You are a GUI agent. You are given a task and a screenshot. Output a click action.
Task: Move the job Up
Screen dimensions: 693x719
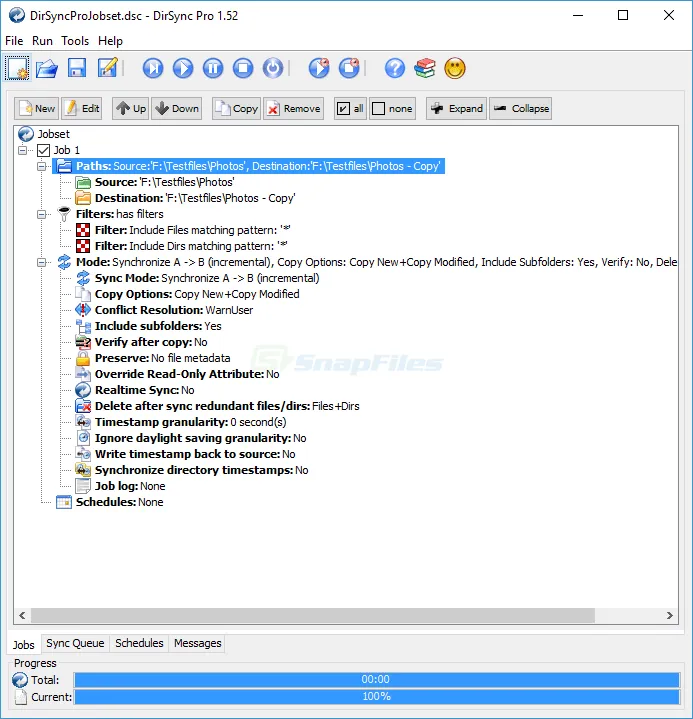(131, 109)
